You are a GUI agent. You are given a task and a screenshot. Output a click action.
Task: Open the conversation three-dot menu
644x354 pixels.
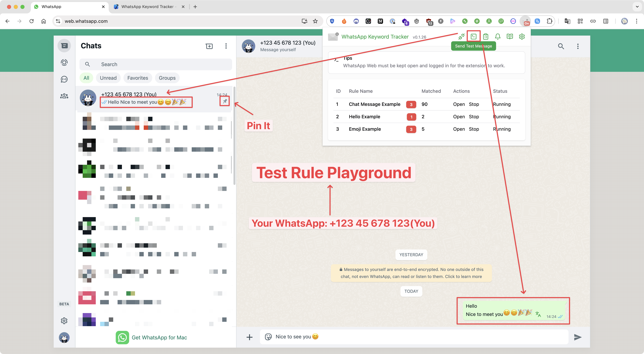pos(578,46)
